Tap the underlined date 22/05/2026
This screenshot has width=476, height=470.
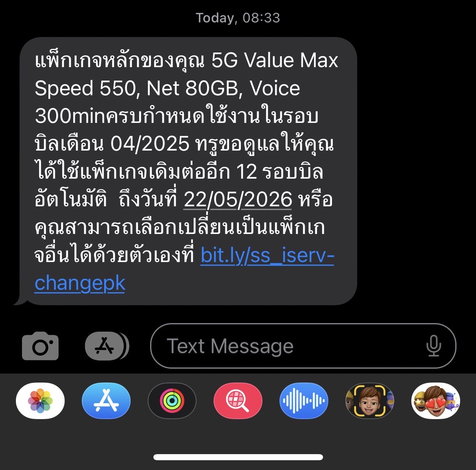[238, 199]
